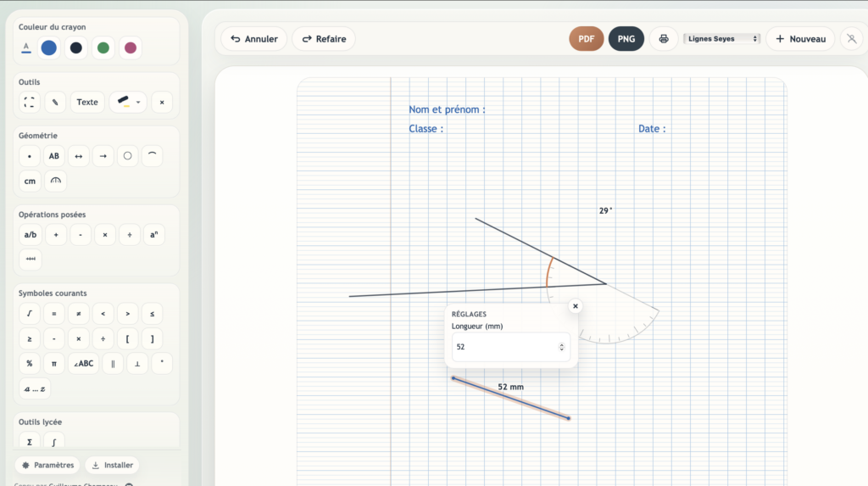
Task: Insert a posed addition operation
Action: (56, 235)
